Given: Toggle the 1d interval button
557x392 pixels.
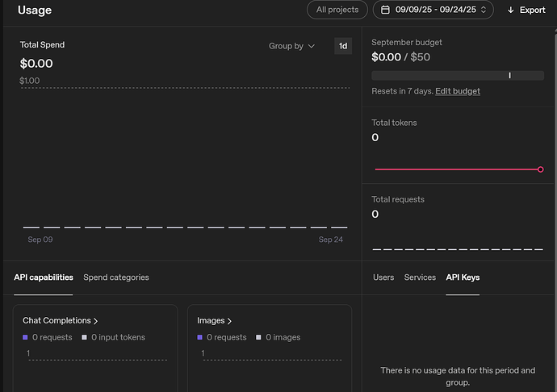Looking at the screenshot, I should point(343,46).
